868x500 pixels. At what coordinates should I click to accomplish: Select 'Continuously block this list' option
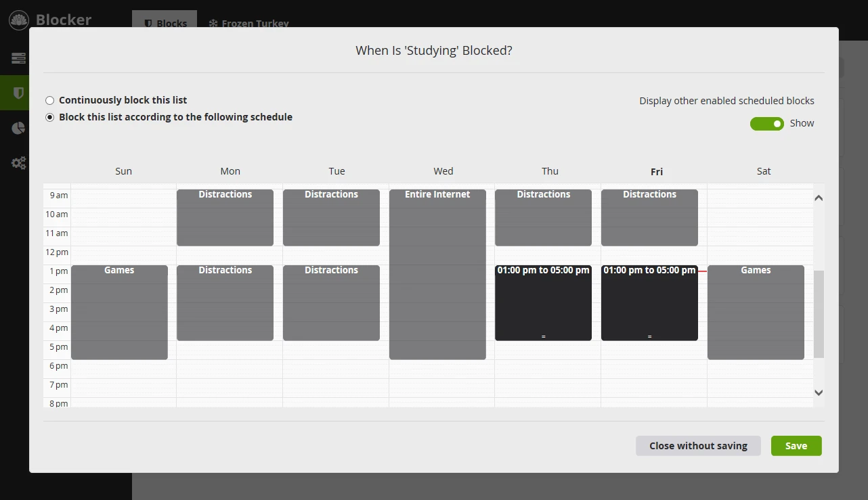tap(50, 100)
